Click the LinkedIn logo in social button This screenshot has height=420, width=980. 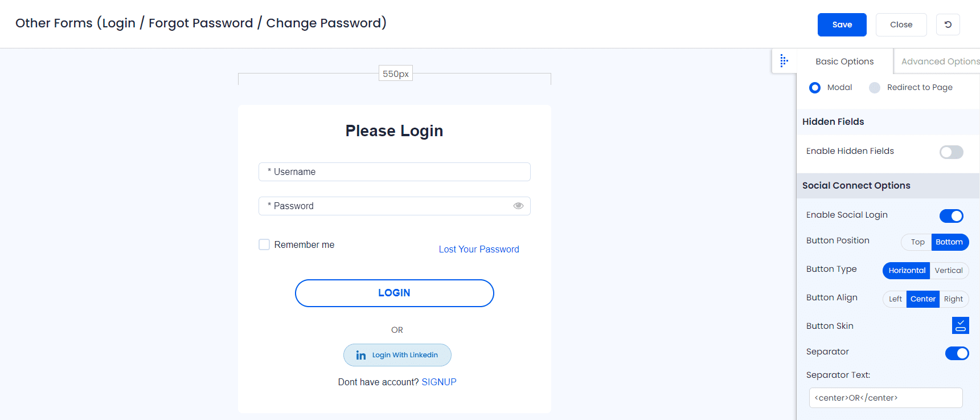[360, 355]
